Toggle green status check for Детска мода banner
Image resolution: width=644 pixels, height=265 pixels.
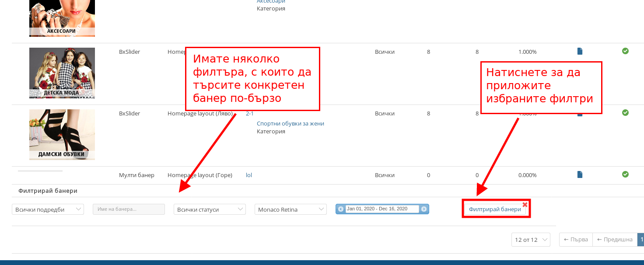click(625, 51)
